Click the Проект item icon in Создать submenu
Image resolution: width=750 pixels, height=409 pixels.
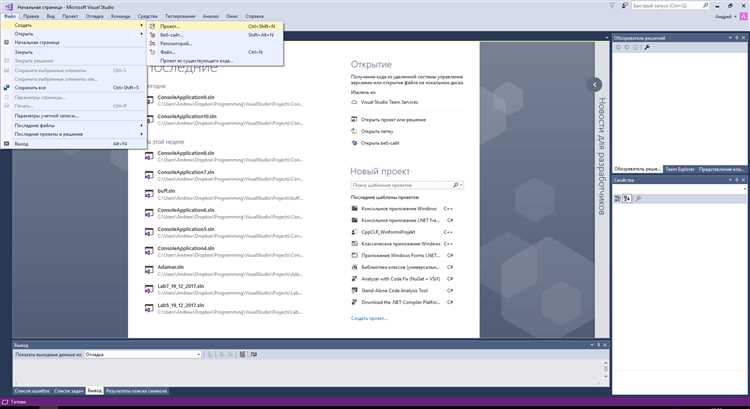tap(153, 26)
